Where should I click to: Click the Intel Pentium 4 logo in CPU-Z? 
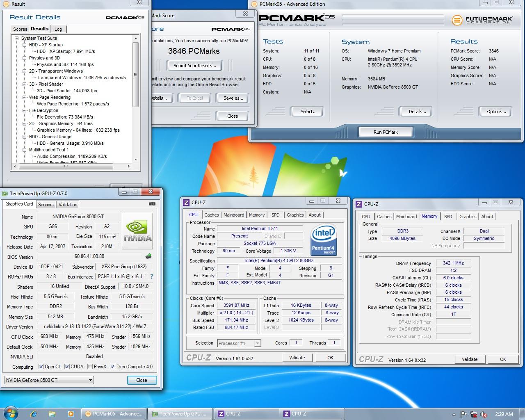(x=324, y=240)
